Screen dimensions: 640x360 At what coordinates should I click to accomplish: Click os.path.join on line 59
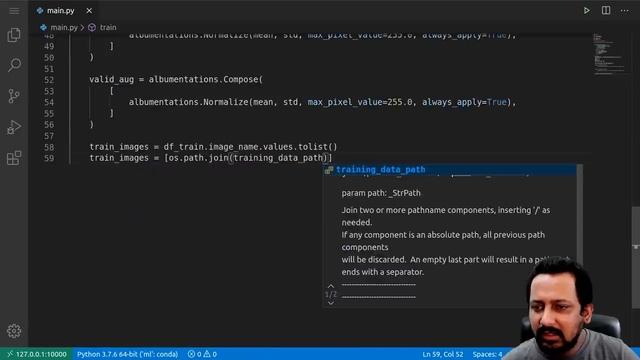point(199,158)
